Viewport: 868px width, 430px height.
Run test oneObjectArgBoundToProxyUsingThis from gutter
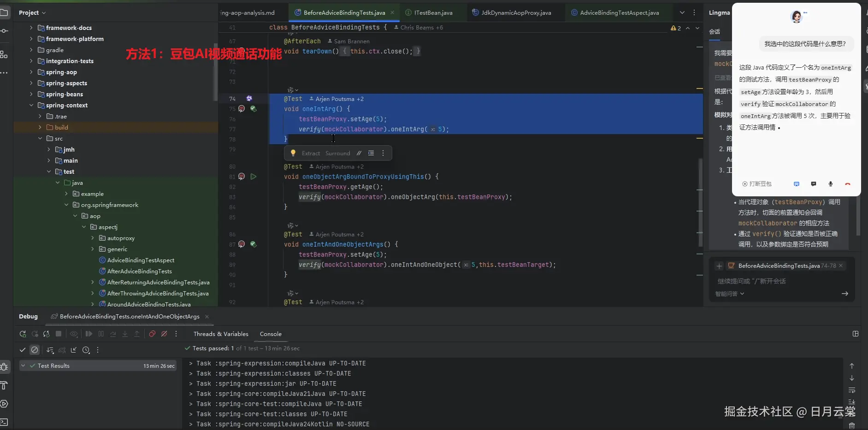253,177
